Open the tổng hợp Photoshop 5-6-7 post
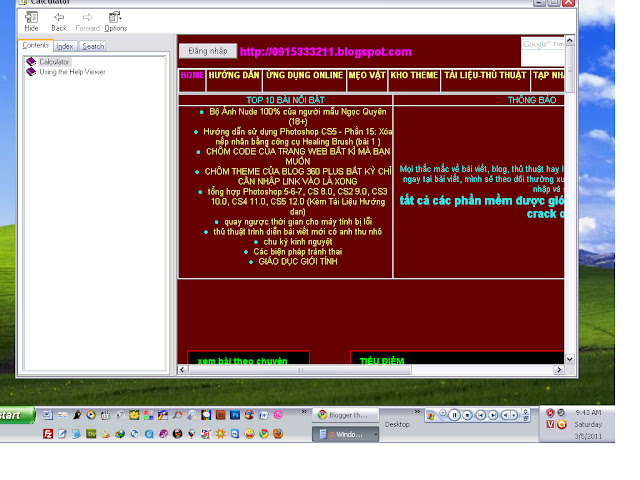Image resolution: width=640 pixels, height=480 pixels. 298,202
